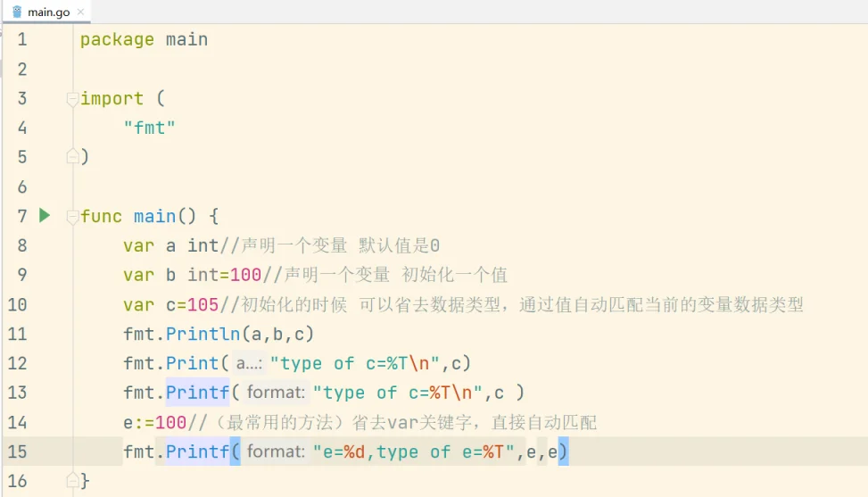This screenshot has width=868, height=497.
Task: Place cursor on "fmt" import string
Action: pos(150,128)
